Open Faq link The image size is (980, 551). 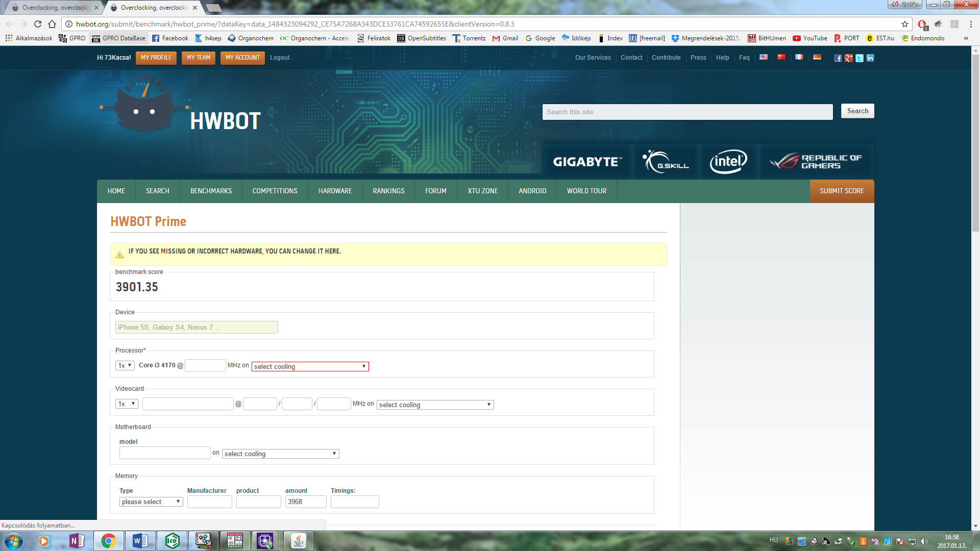[x=744, y=58]
